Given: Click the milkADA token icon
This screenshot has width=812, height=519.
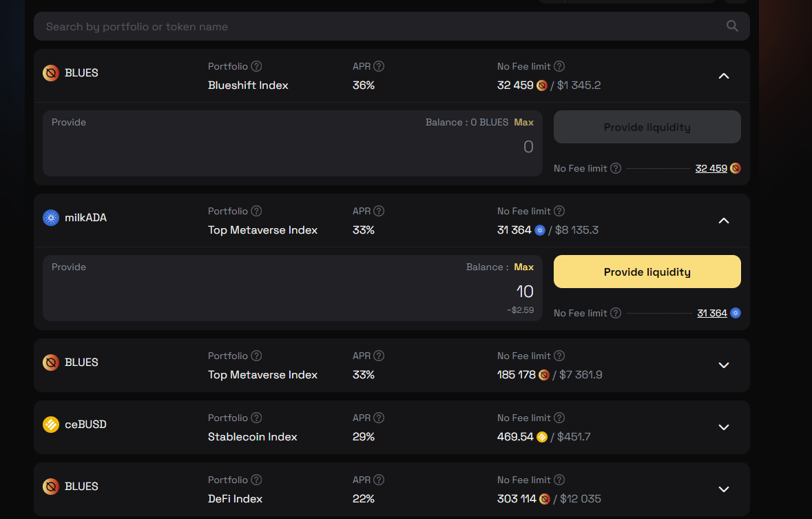Looking at the screenshot, I should click(x=51, y=218).
